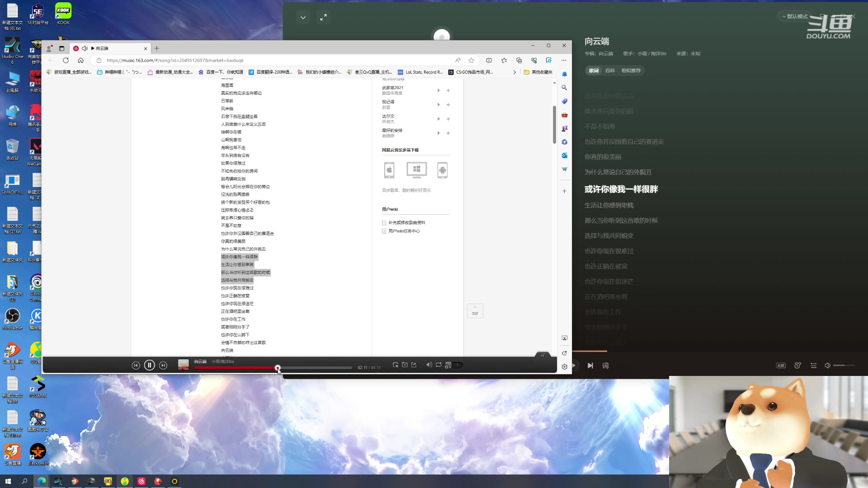868x488 pixels.
Task: Add 最好的安排 to the playlist with plus
Action: (x=448, y=133)
